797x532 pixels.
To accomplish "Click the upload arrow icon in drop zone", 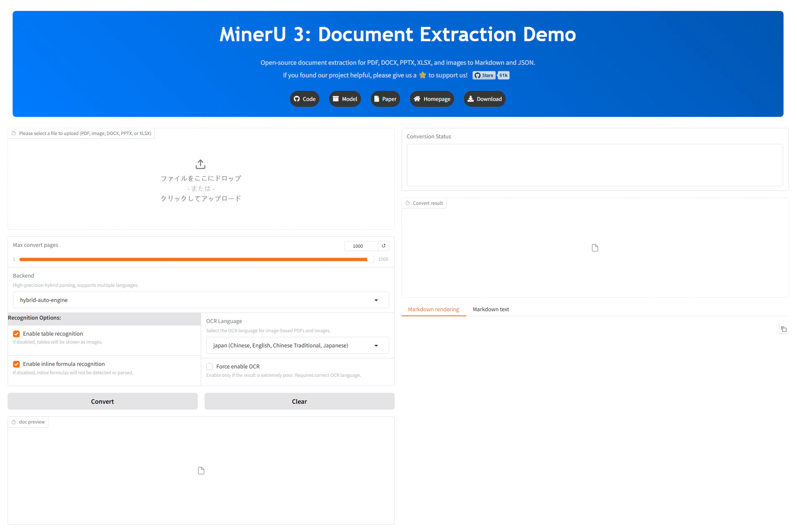I will point(201,164).
